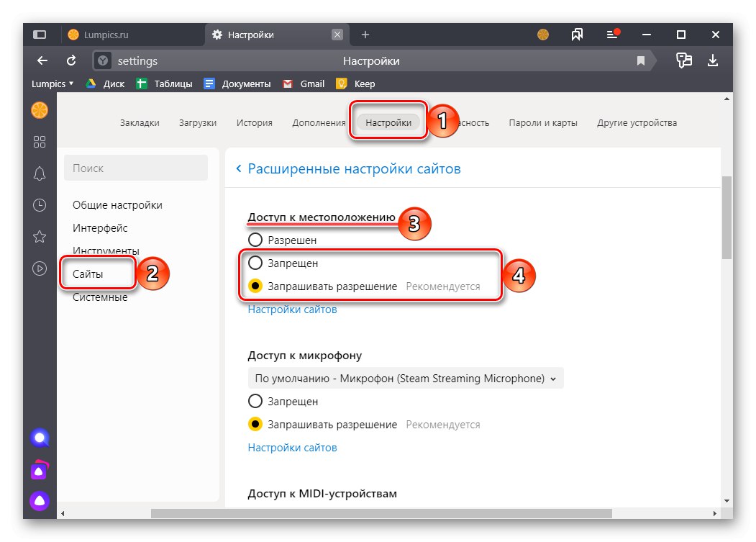The image size is (756, 542).
Task: Select Разрешен for location access
Action: (255, 240)
